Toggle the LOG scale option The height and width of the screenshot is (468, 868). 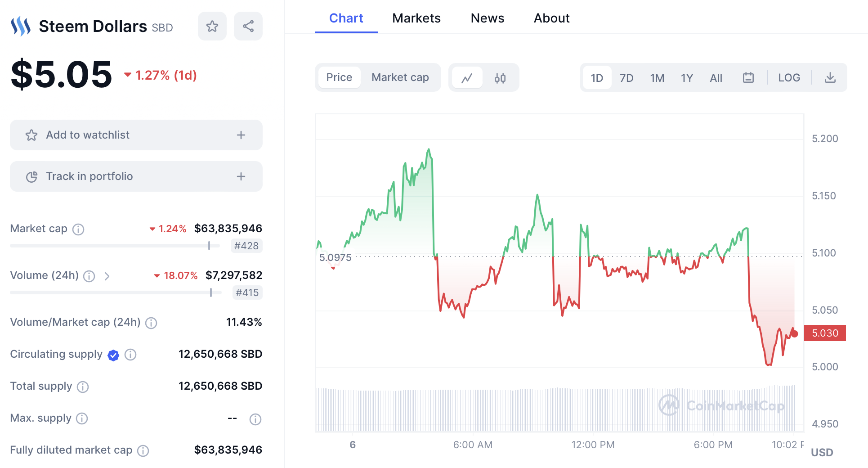[789, 78]
